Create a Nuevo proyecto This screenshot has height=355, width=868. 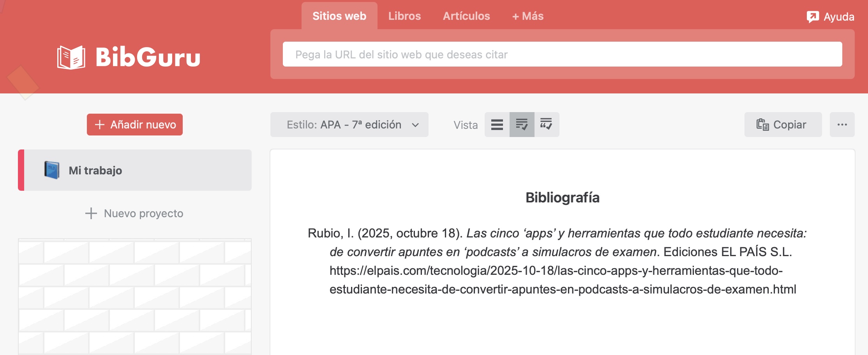click(135, 213)
